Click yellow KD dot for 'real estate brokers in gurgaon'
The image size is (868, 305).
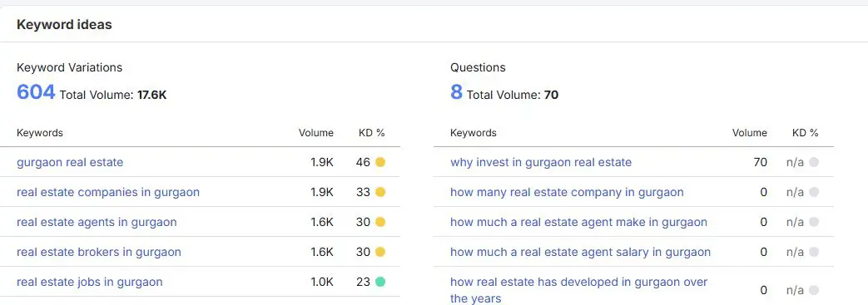pyautogui.click(x=379, y=252)
